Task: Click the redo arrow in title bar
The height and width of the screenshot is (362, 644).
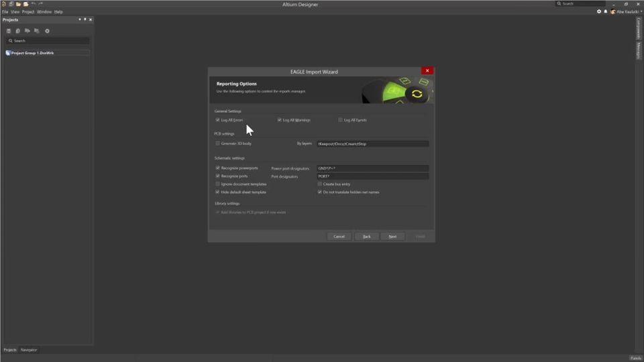Action: 41,4
